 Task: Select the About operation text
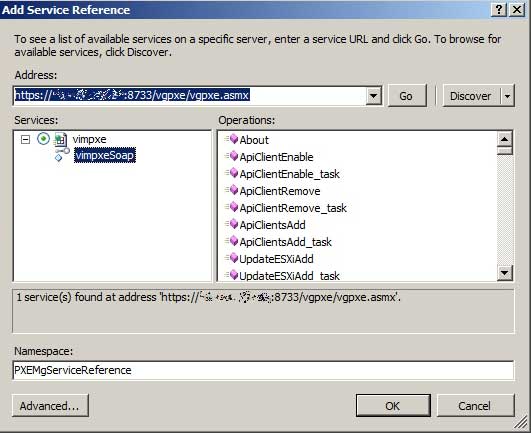[254, 140]
